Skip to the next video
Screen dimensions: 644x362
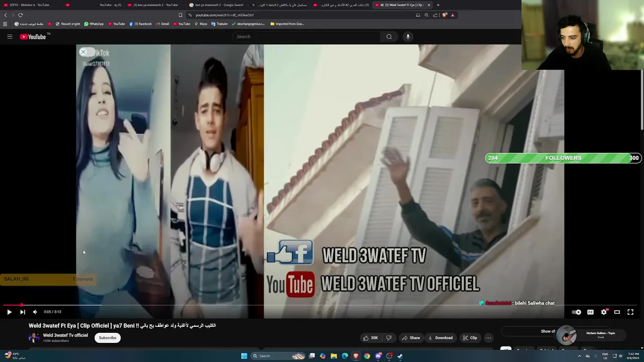(x=22, y=312)
